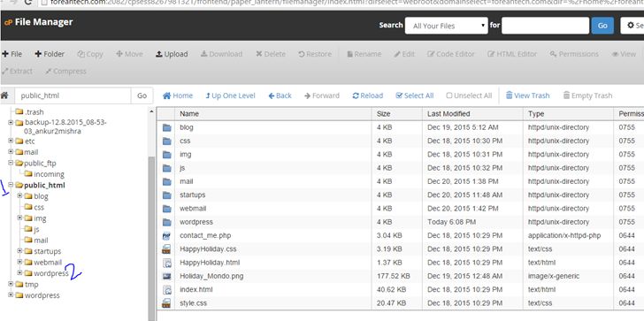Click Unselect All files
This screenshot has height=321, width=644.
[x=469, y=96]
